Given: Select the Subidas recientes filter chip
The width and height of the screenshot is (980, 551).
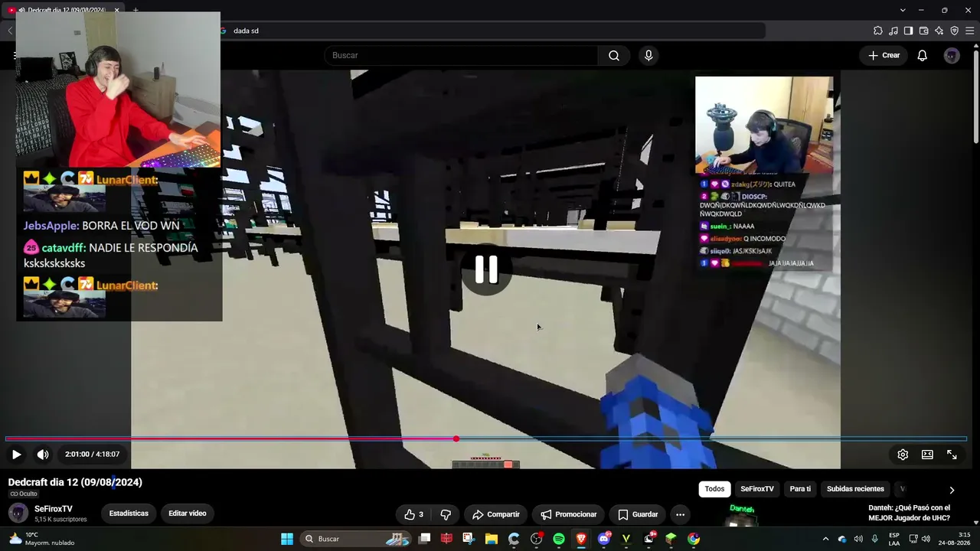Looking at the screenshot, I should click(x=855, y=489).
